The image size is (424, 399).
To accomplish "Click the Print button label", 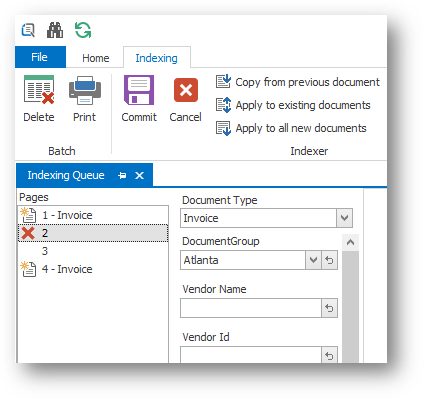I will [84, 117].
